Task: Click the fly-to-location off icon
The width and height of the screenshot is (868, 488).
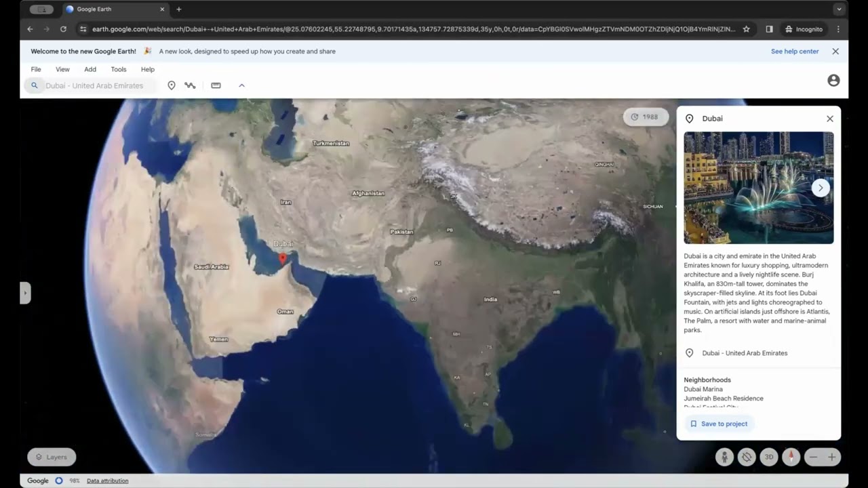Action: [x=747, y=457]
